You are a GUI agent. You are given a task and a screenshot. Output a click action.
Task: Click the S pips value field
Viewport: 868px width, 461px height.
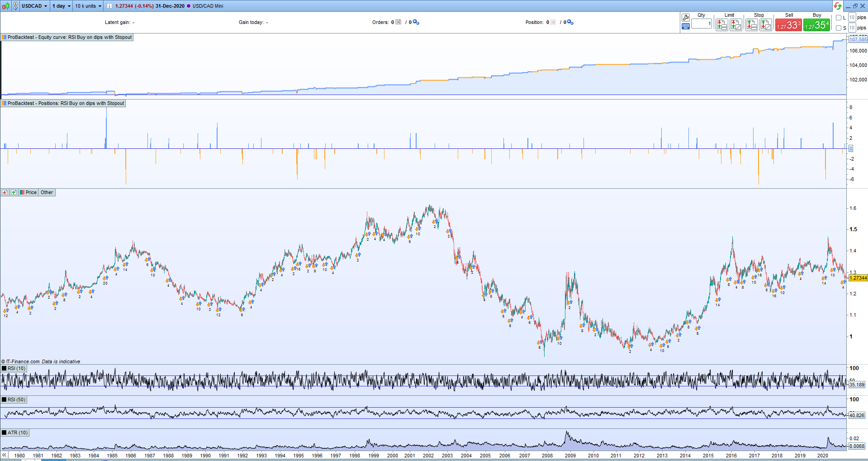(852, 28)
